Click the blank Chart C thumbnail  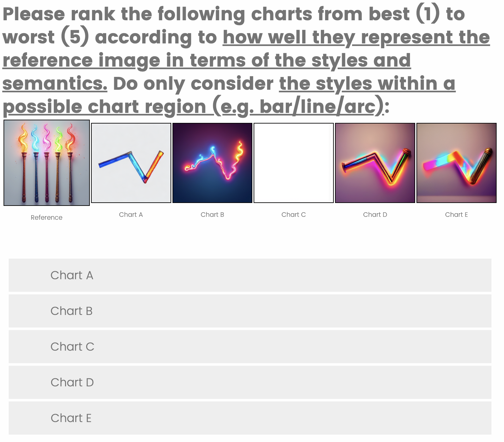(x=294, y=163)
